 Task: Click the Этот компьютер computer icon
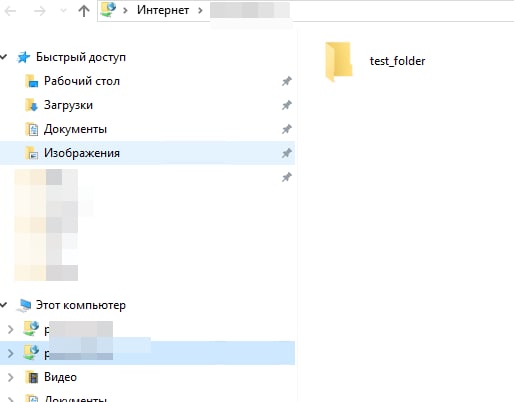coord(24,305)
